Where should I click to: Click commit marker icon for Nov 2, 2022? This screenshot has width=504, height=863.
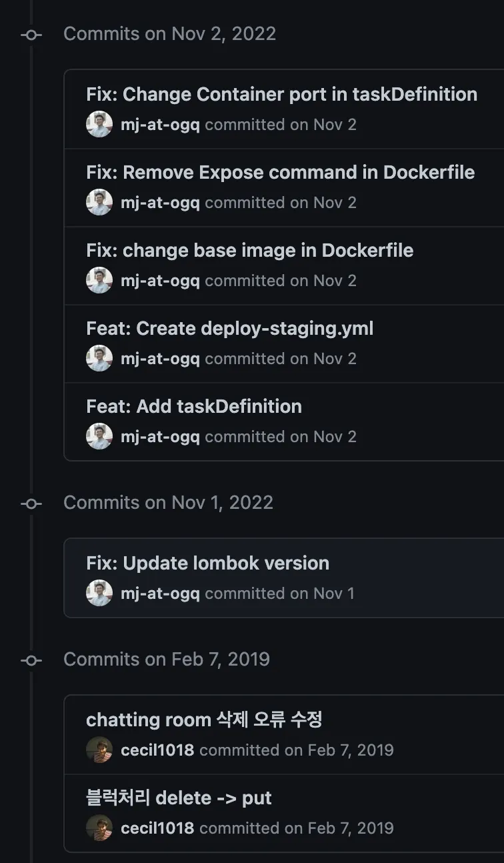pyautogui.click(x=31, y=35)
